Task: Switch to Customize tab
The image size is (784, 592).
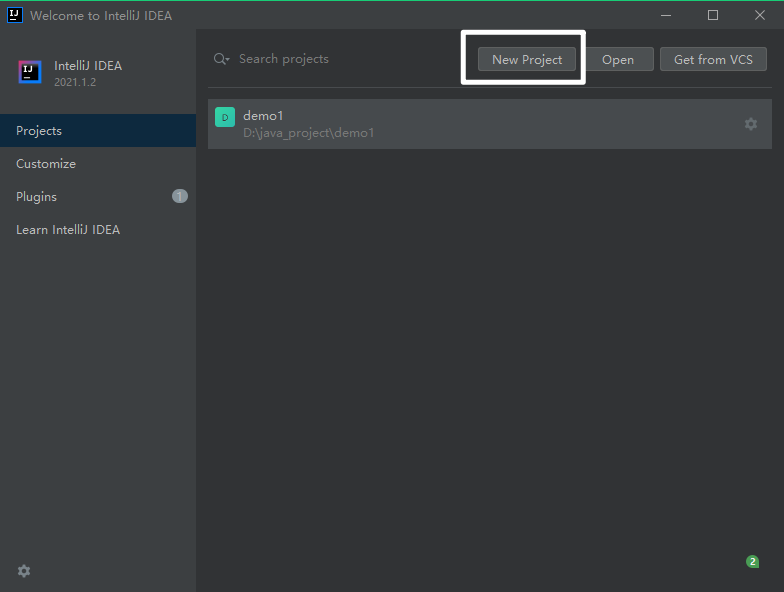Action: (x=98, y=164)
